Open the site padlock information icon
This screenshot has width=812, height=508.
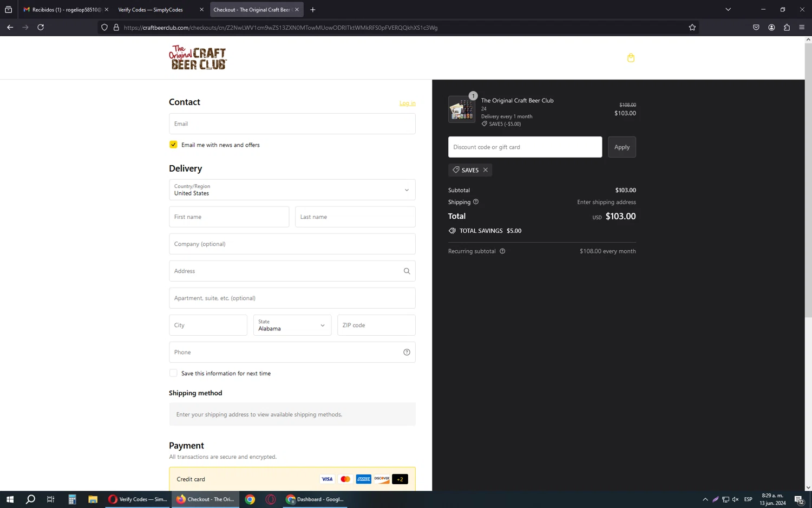click(x=116, y=28)
